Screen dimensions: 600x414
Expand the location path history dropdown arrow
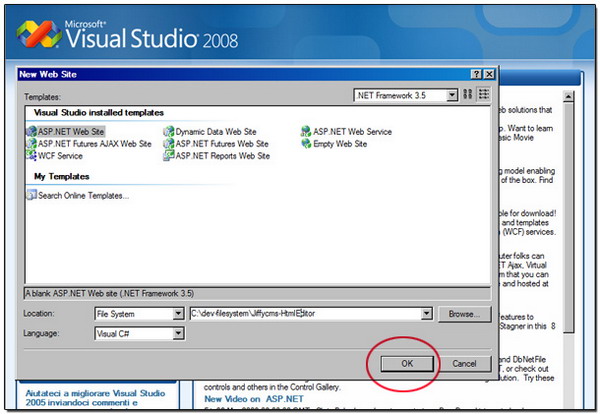pyautogui.click(x=427, y=314)
